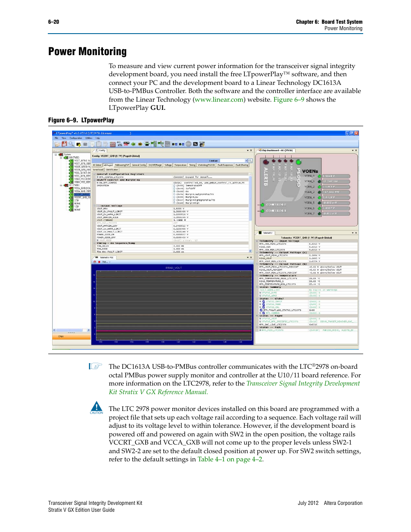Click the percent symbol toolbar icon
The image size is (411, 532).
(x=195, y=144)
